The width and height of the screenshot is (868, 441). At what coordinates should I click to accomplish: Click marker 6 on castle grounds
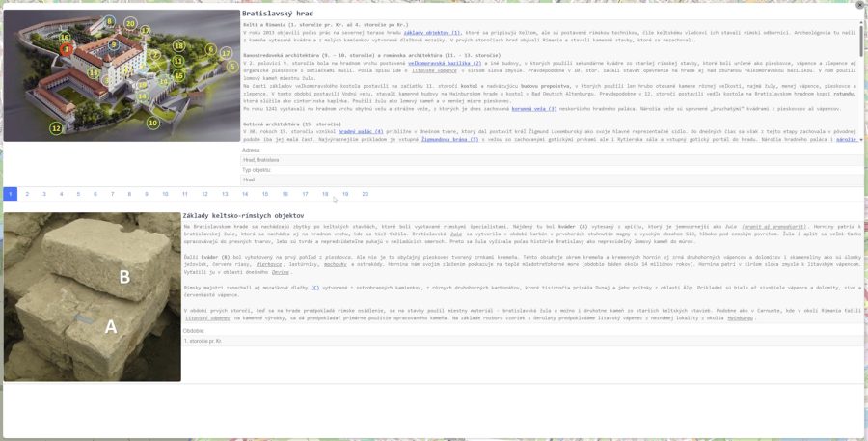tap(208, 47)
